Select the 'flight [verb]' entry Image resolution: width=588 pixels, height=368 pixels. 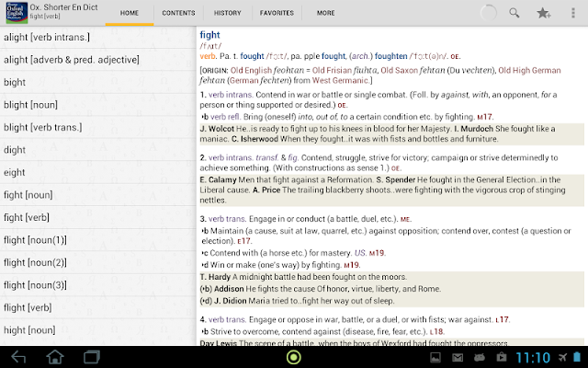point(98,307)
